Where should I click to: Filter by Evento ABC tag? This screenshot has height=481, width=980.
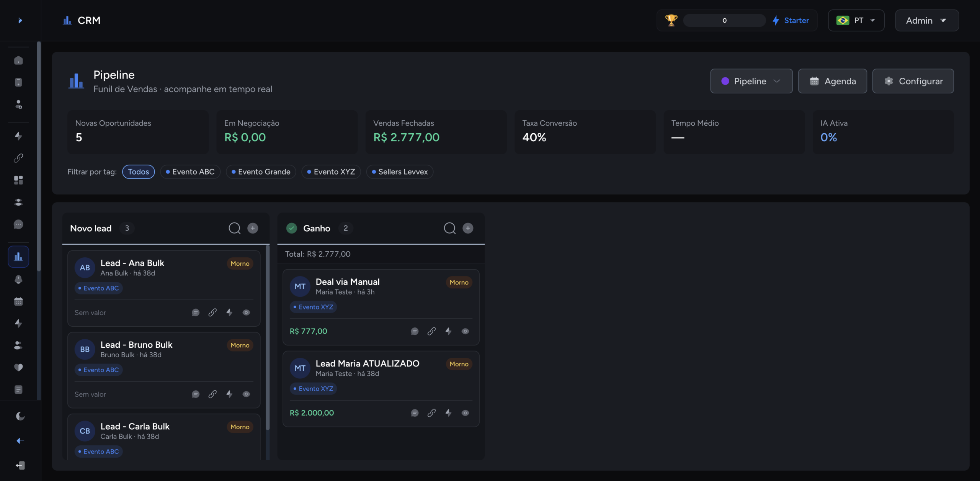coord(190,172)
